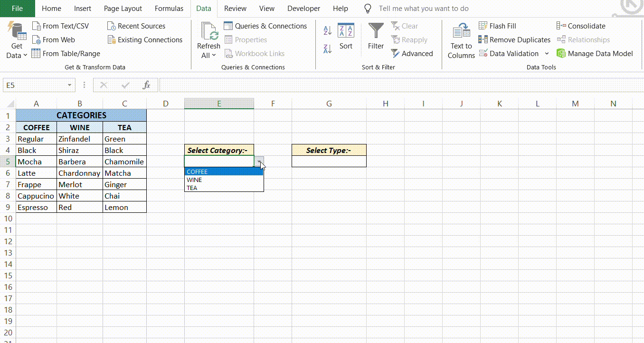644x343 pixels.
Task: Click the Tell me search box
Action: tap(423, 9)
